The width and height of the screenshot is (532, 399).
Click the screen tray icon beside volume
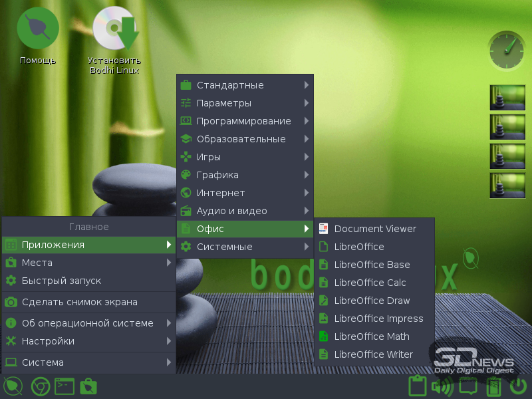(x=468, y=386)
